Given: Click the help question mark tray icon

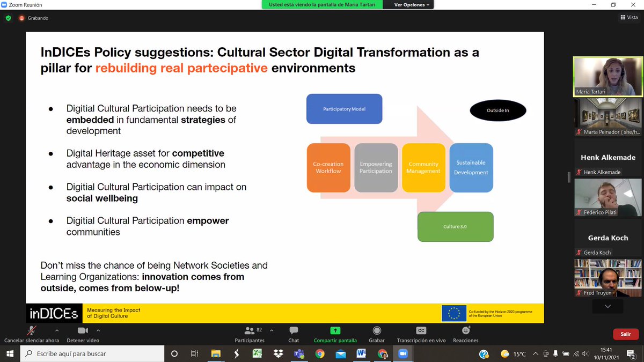Looking at the screenshot, I should pos(484,354).
